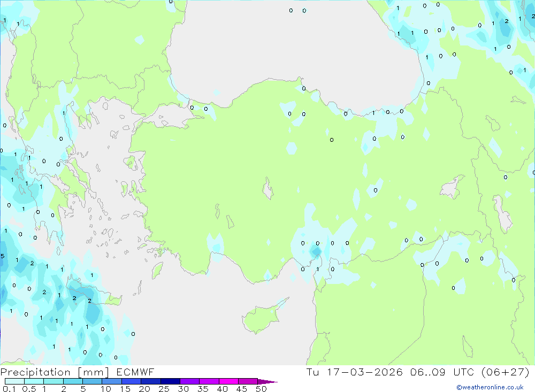Click the 'Precipitation [mm]' title text
The image size is (535, 392).
pyautogui.click(x=55, y=372)
